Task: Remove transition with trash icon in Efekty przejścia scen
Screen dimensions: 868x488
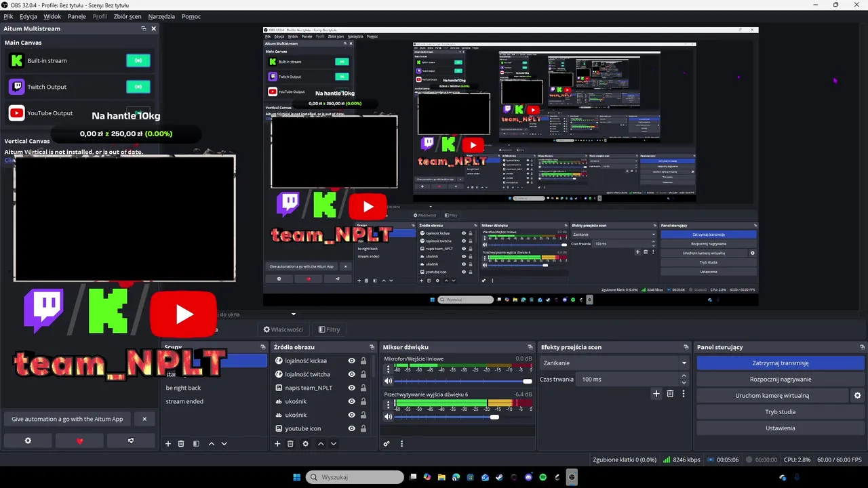Action: click(x=670, y=394)
